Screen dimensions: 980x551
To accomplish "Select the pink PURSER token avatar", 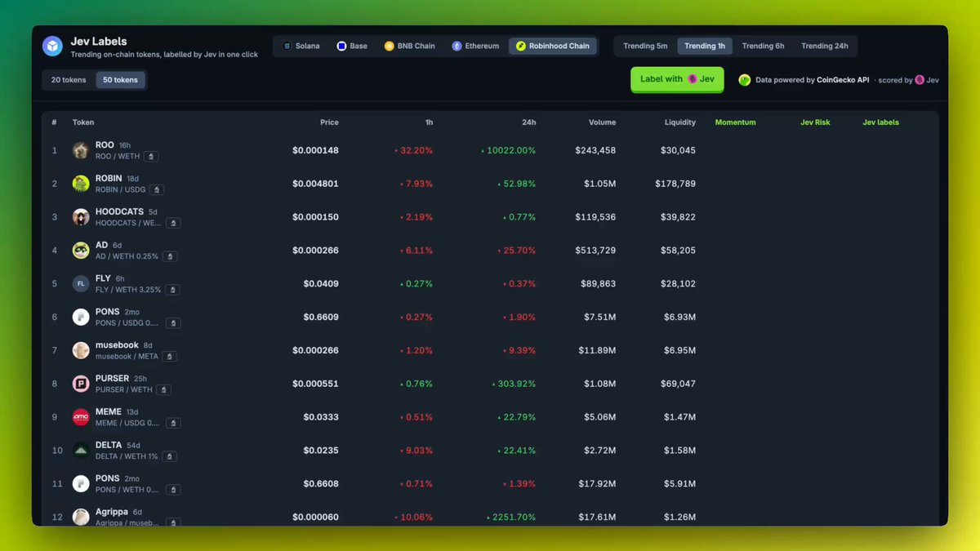I will pyautogui.click(x=81, y=384).
